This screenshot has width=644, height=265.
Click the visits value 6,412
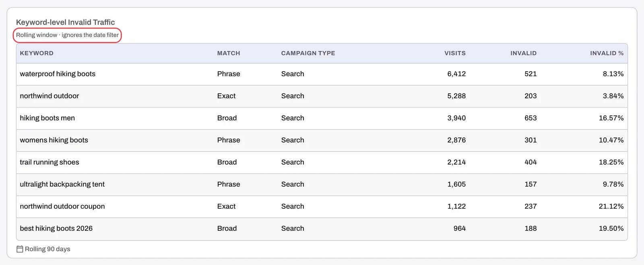[x=456, y=74]
